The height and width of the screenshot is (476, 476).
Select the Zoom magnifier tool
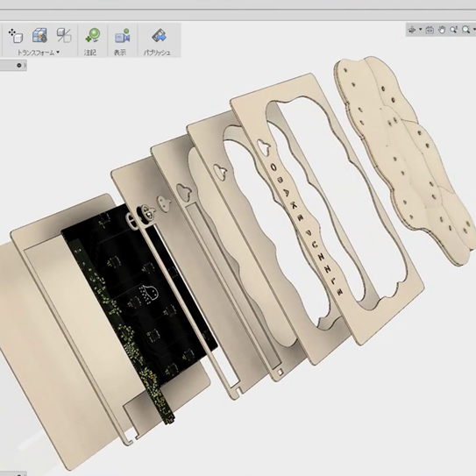(x=453, y=30)
